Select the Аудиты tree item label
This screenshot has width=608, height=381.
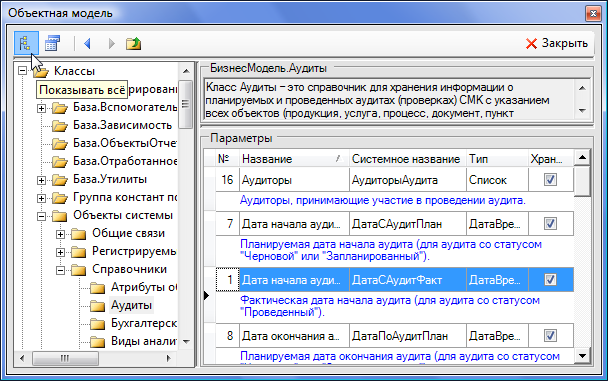pos(131,305)
